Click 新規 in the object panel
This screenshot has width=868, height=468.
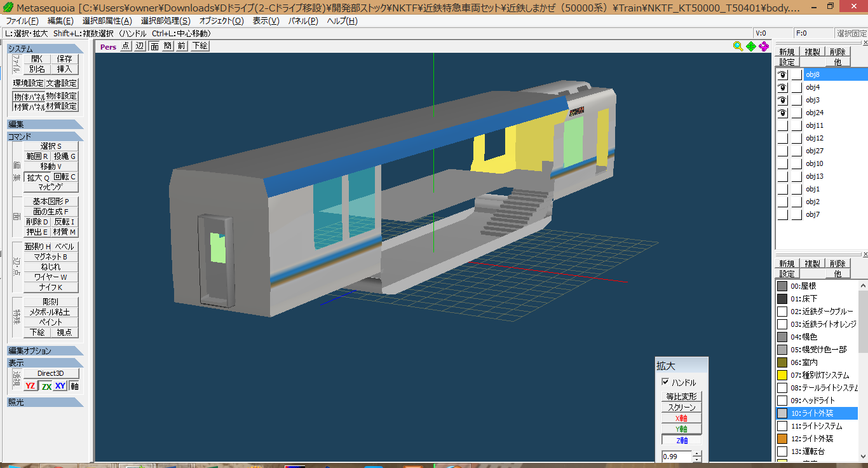787,52
